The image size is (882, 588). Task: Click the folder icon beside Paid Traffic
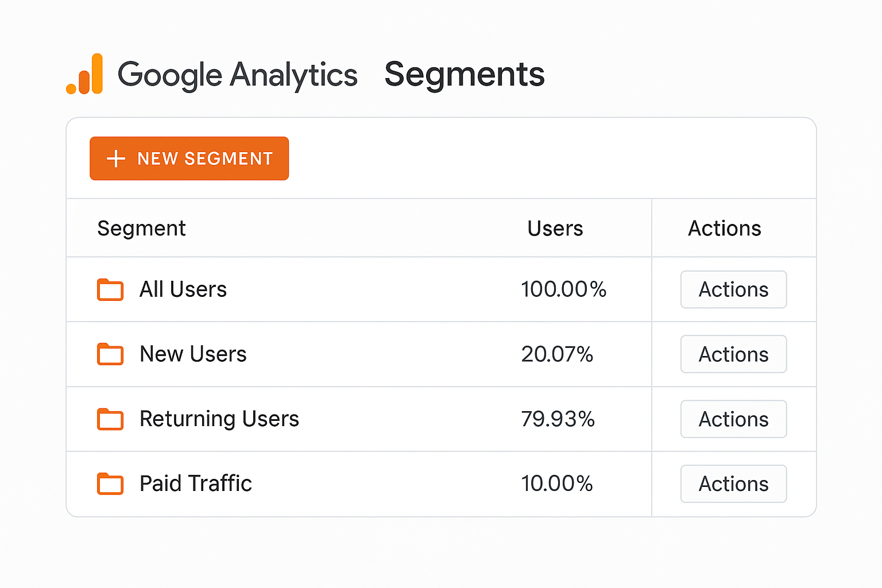pos(110,484)
